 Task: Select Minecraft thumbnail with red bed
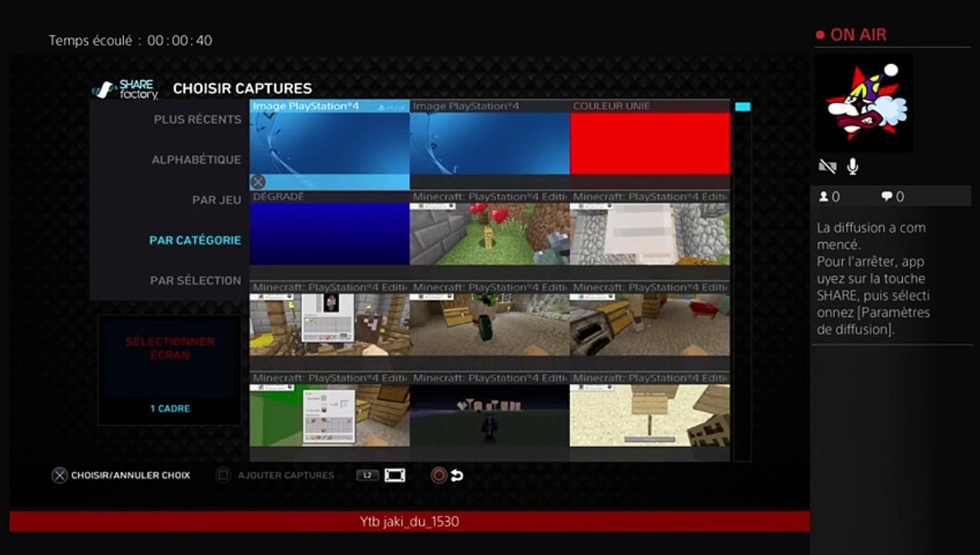coord(649,324)
